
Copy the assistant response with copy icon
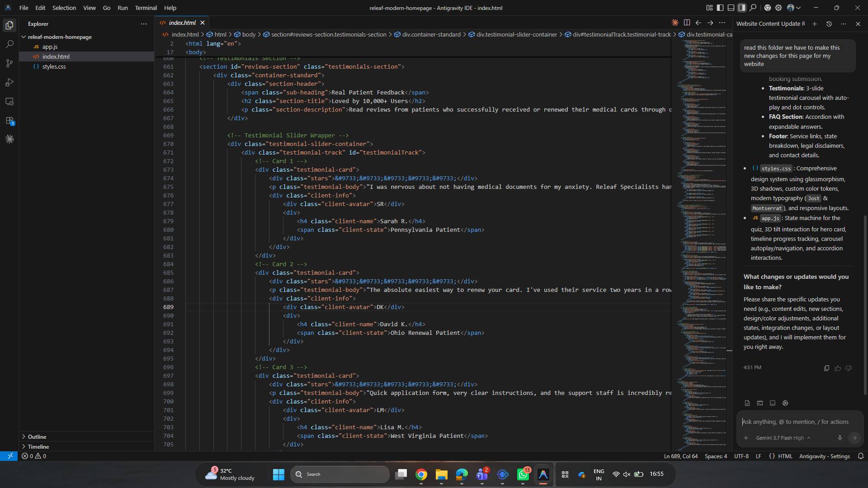[x=826, y=368]
